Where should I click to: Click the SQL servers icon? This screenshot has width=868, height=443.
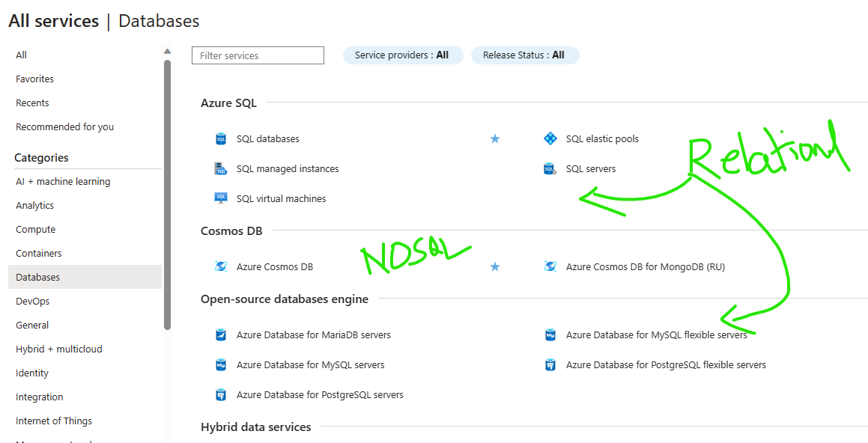(550, 168)
